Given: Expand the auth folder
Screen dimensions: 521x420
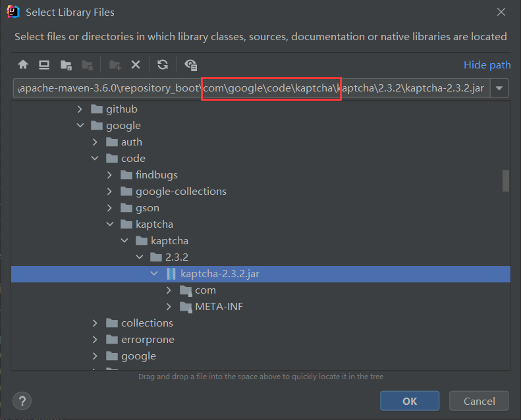Looking at the screenshot, I should (95, 142).
